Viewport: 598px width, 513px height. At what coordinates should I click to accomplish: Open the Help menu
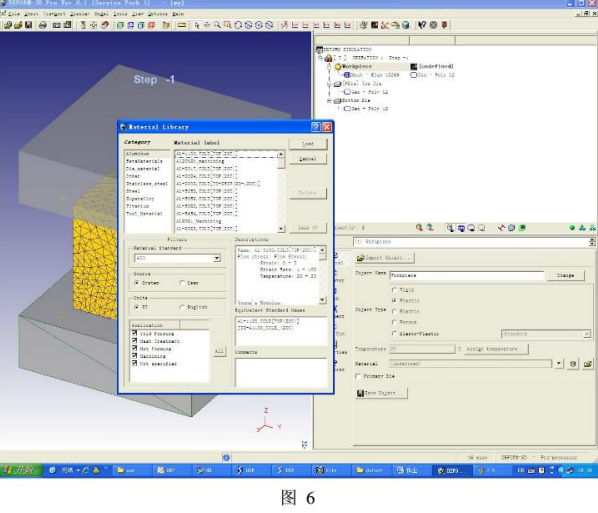point(178,14)
